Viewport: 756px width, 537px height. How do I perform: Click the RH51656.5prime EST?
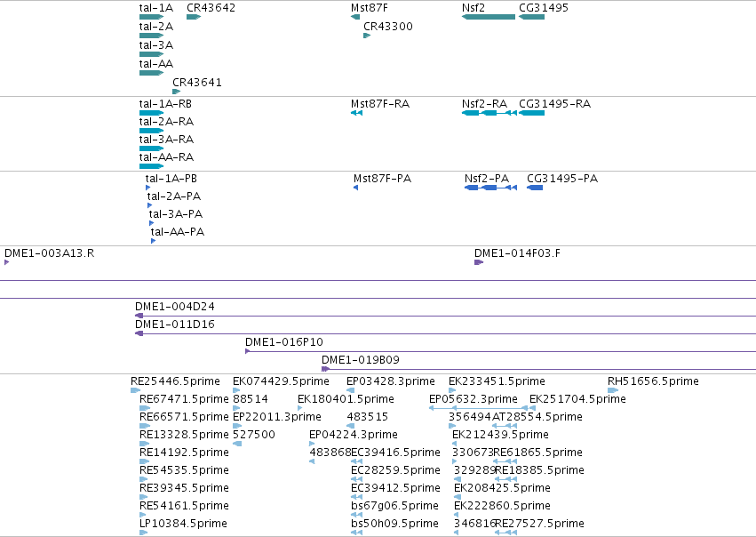coord(613,390)
